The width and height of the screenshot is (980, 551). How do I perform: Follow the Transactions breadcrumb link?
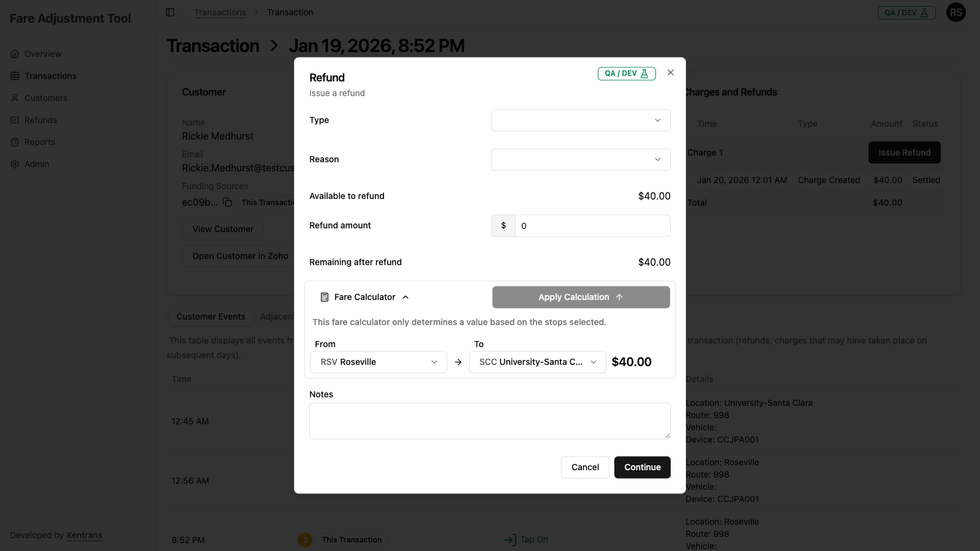[x=220, y=12]
